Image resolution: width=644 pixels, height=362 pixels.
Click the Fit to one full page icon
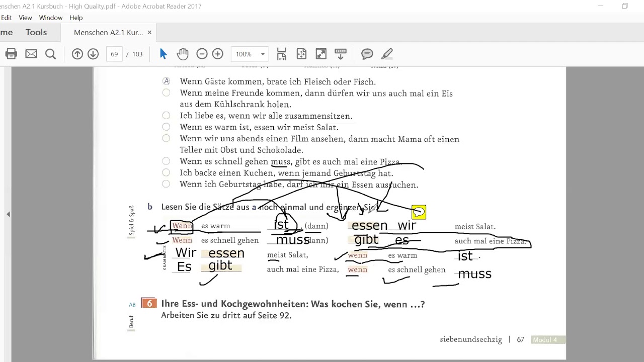point(301,54)
